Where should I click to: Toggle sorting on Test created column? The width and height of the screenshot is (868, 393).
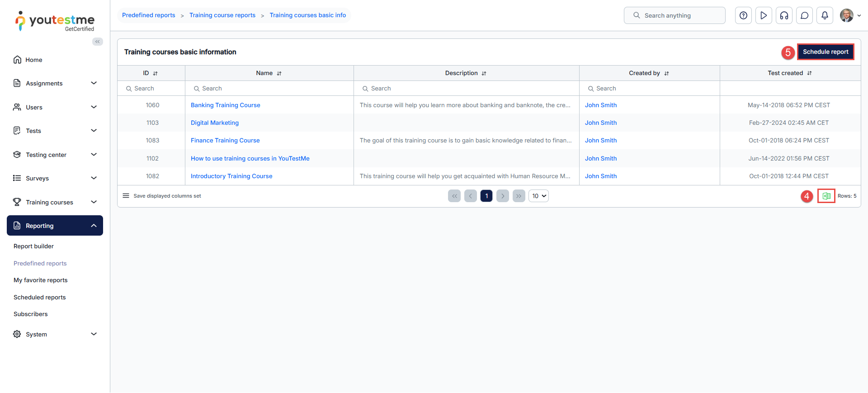coord(809,73)
